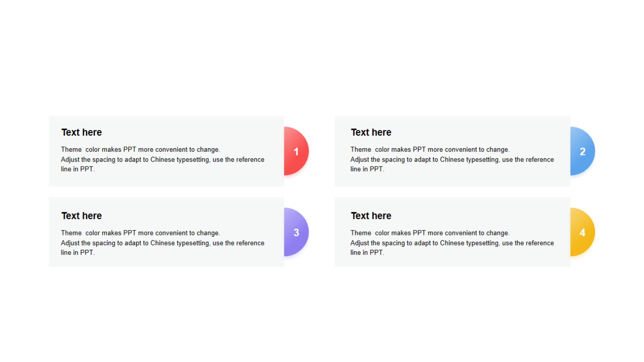The image size is (644, 362).
Task: Click the "Text here" heading beside badge 2
Action: 371,132
